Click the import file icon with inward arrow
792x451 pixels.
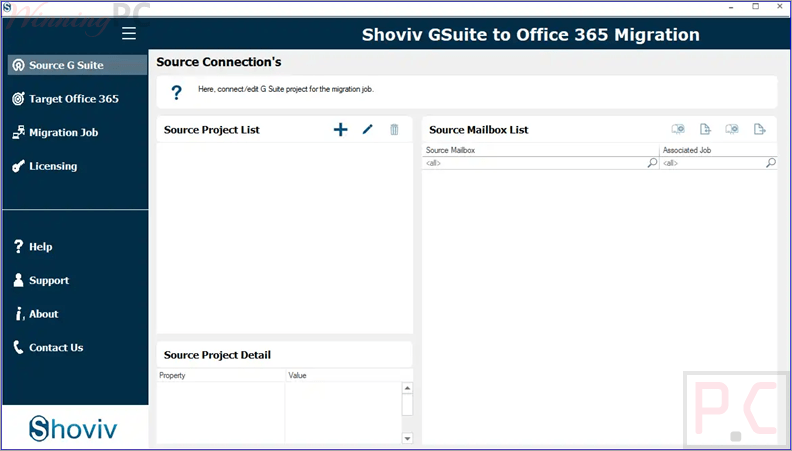[705, 129]
